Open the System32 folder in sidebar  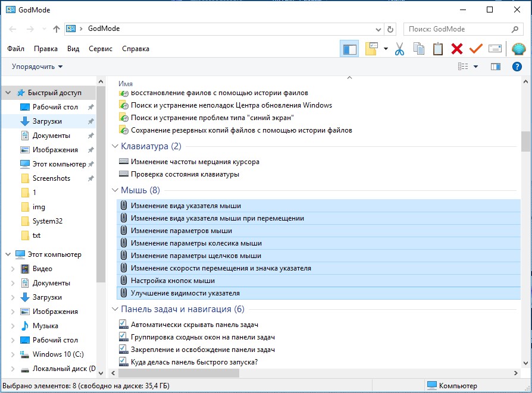(48, 221)
